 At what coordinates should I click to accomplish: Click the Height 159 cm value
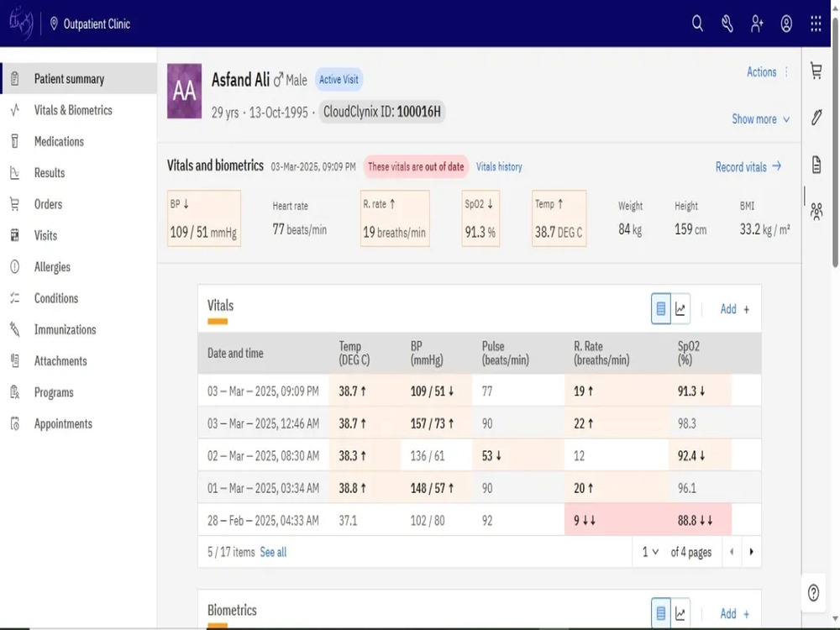tap(690, 230)
